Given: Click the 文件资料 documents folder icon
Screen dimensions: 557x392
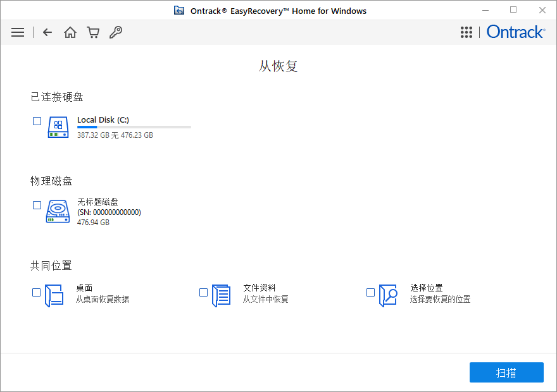Looking at the screenshot, I should coord(222,295).
